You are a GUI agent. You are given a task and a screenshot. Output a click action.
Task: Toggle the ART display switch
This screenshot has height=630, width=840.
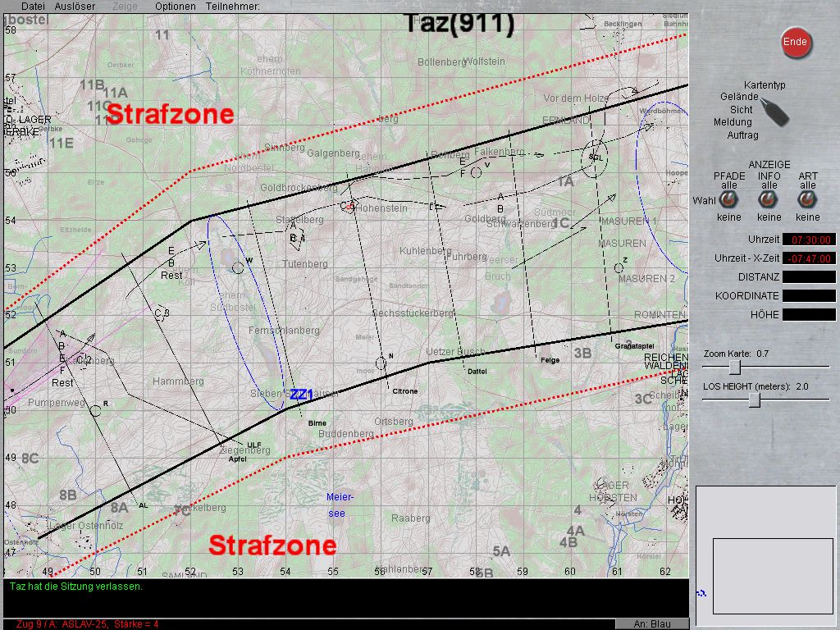[807, 199]
